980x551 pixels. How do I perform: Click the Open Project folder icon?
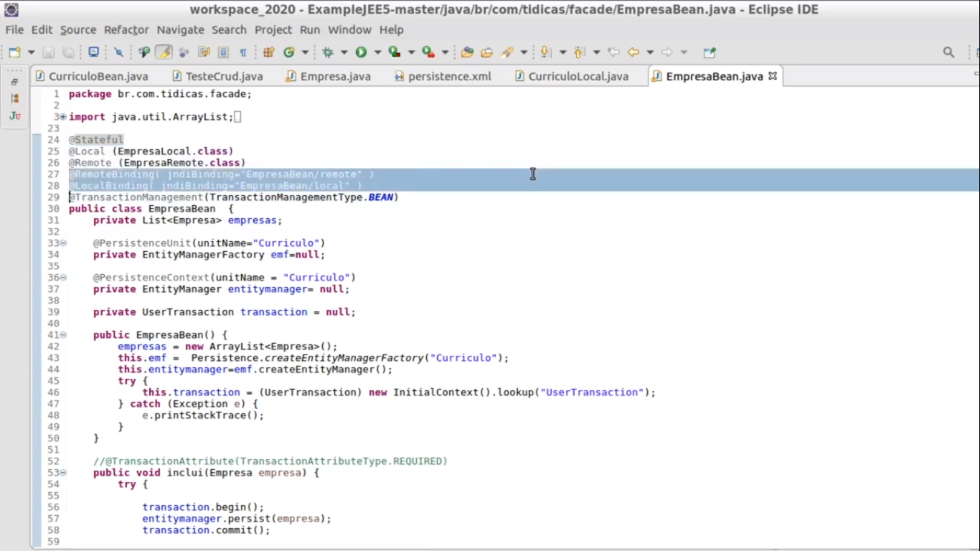[x=467, y=52]
